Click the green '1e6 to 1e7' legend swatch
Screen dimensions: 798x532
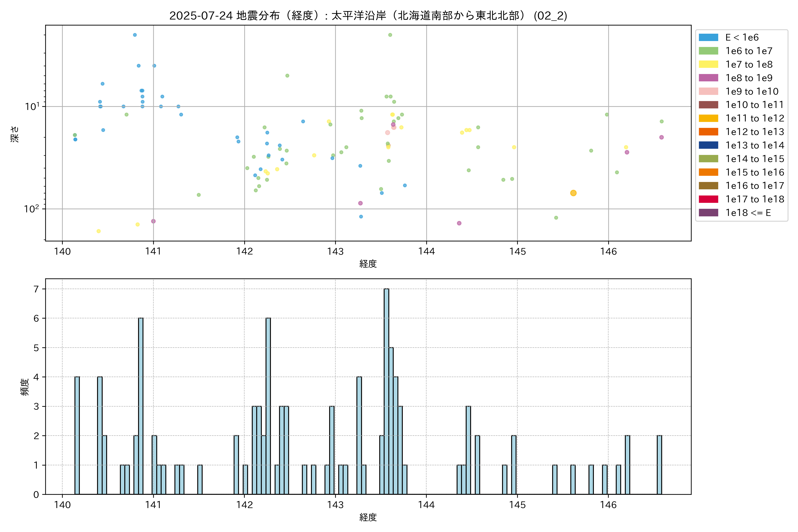coord(708,51)
